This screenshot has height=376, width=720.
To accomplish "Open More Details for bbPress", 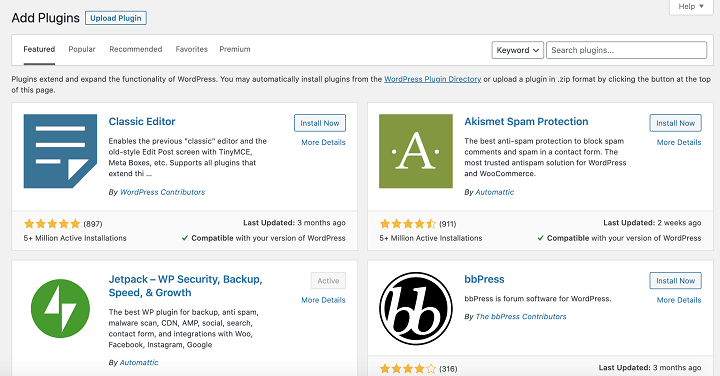I will (679, 300).
